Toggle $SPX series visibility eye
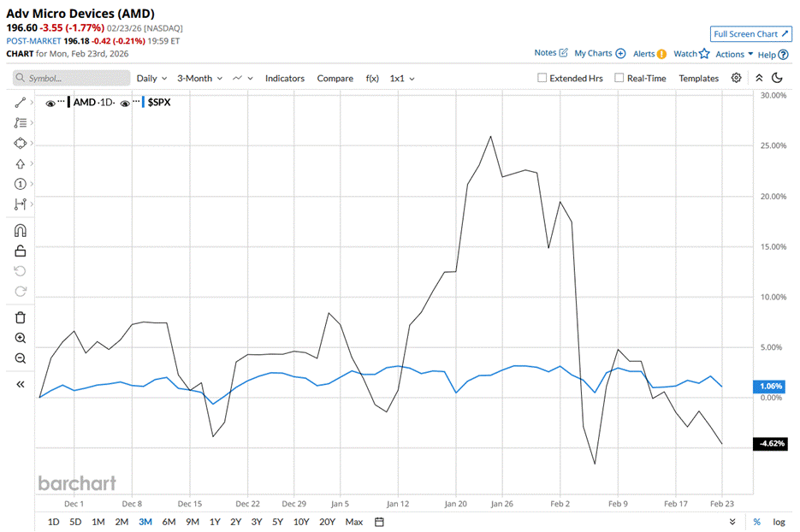 pyautogui.click(x=125, y=103)
